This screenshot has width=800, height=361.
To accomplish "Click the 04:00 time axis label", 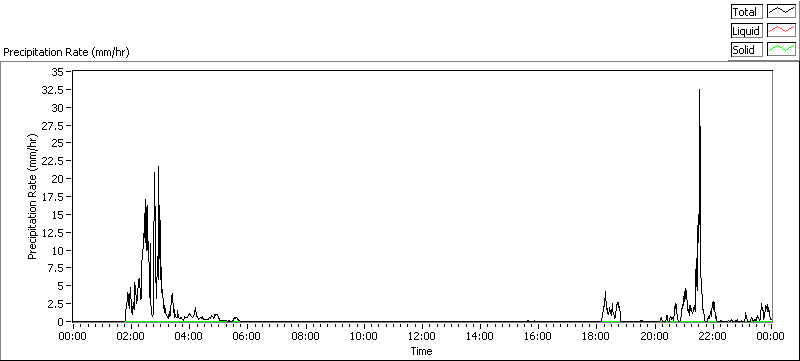I will pyautogui.click(x=189, y=337).
